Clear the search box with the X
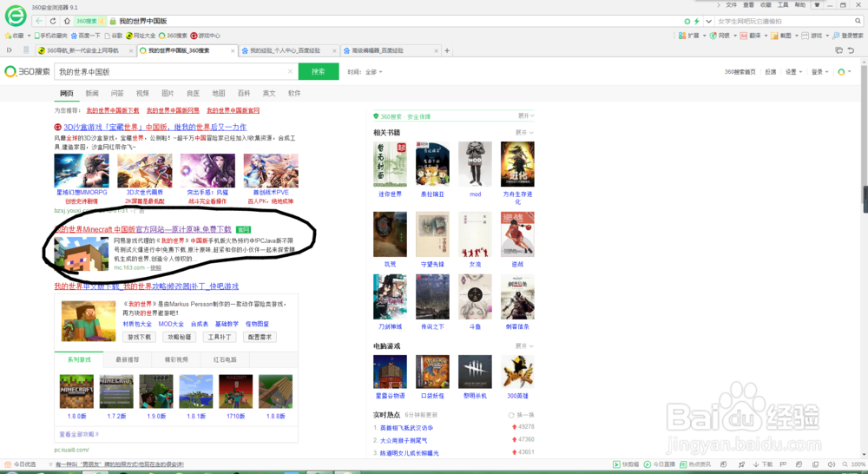868x474 pixels. [290, 71]
